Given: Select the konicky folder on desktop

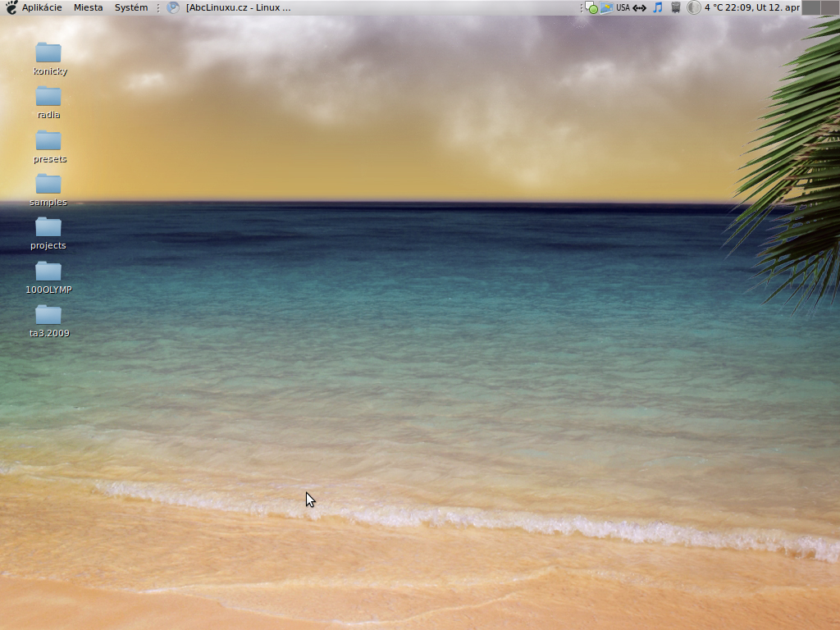Looking at the screenshot, I should point(48,52).
